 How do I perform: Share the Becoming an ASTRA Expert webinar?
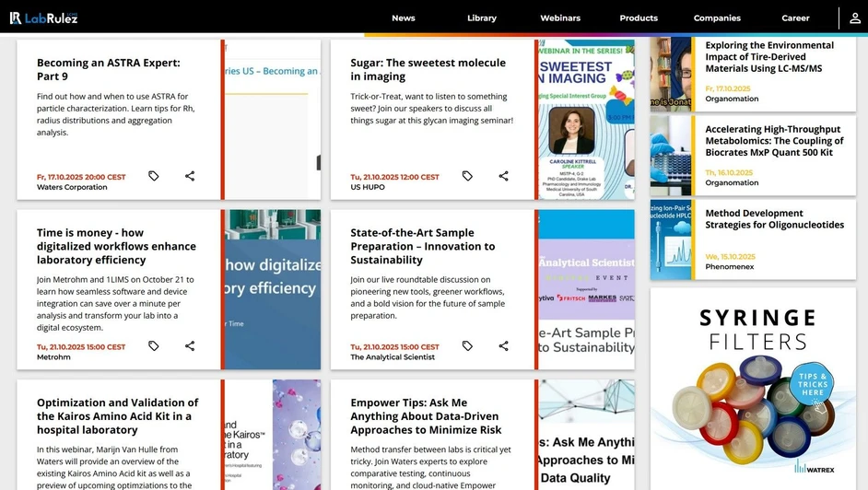[x=190, y=176]
